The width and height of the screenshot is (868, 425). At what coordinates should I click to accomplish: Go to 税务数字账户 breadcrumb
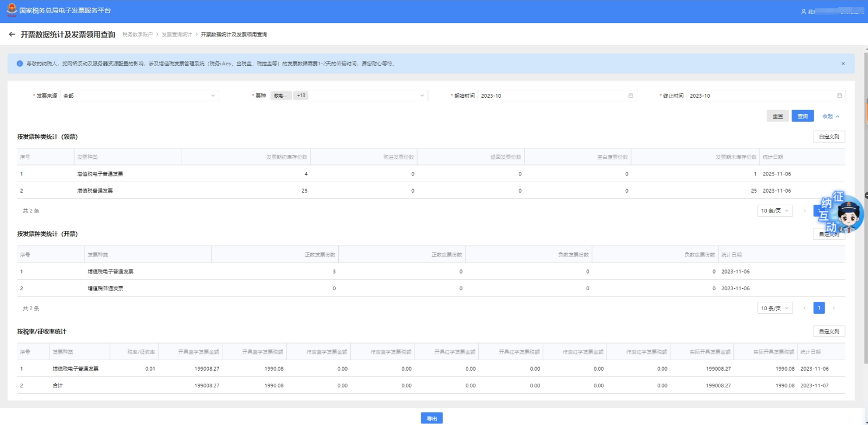[x=137, y=34]
